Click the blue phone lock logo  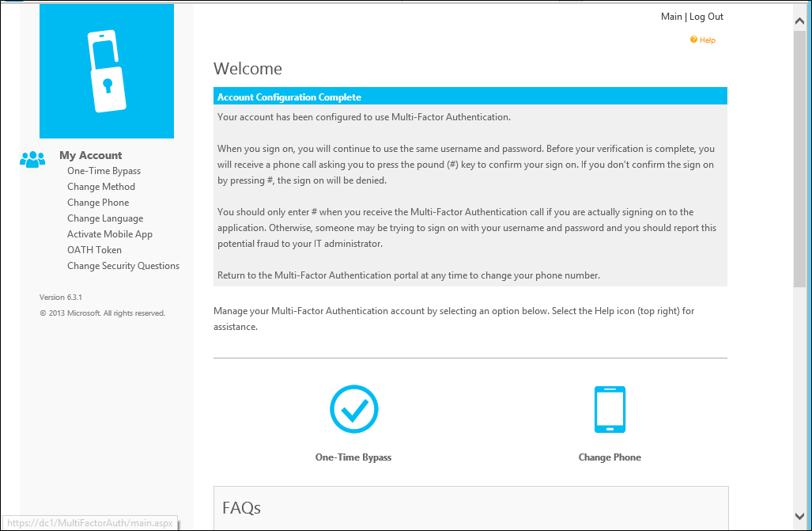tap(106, 71)
